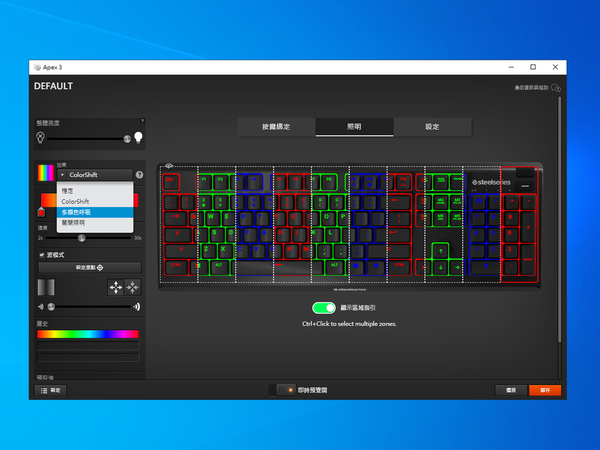600x450 pixels.
Task: Click the product info help icon top-right
Action: [x=555, y=88]
